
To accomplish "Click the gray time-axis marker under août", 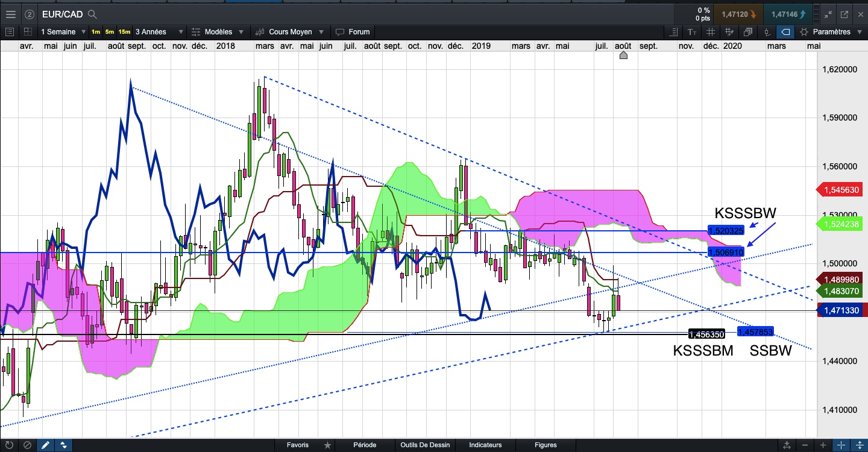I will click(x=623, y=55).
